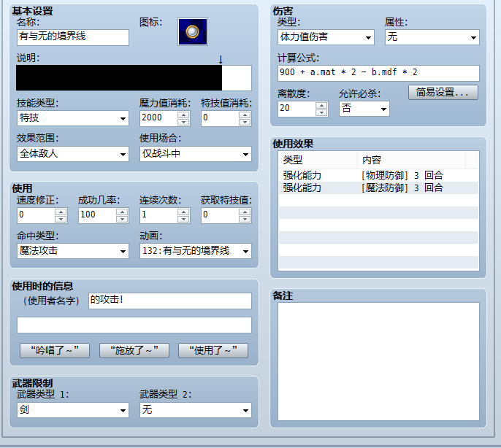Click the 的攻击! message field
The height and width of the screenshot is (448, 501).
(x=170, y=301)
